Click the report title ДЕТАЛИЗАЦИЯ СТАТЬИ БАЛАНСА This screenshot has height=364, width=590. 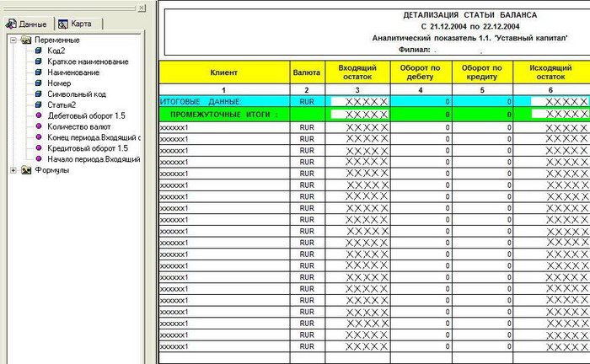point(470,15)
